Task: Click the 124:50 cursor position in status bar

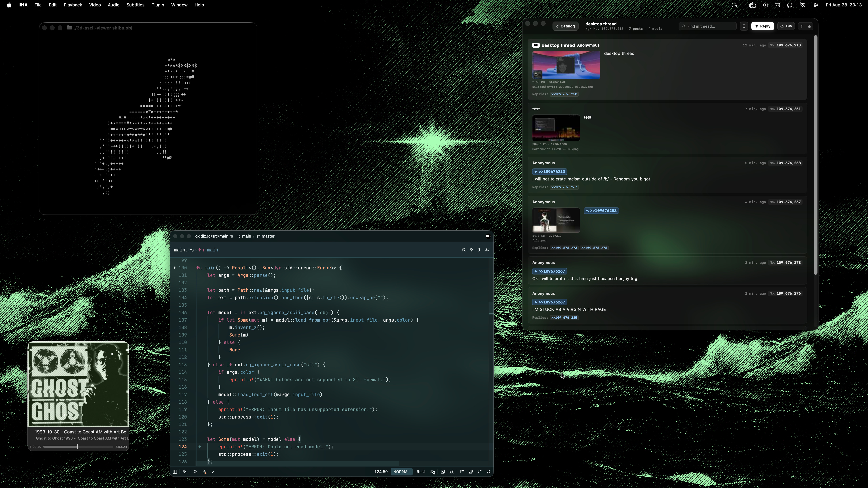Action: pyautogui.click(x=381, y=472)
